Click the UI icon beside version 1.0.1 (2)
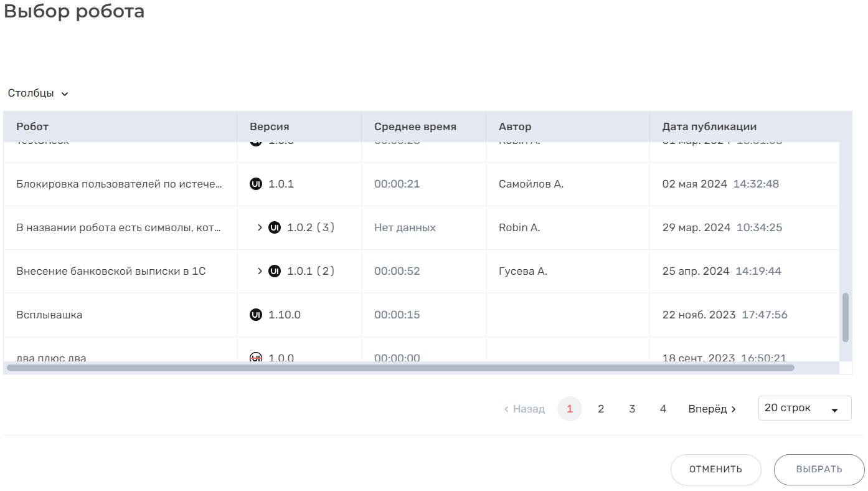Screen dimensions: 868x491 [275, 271]
